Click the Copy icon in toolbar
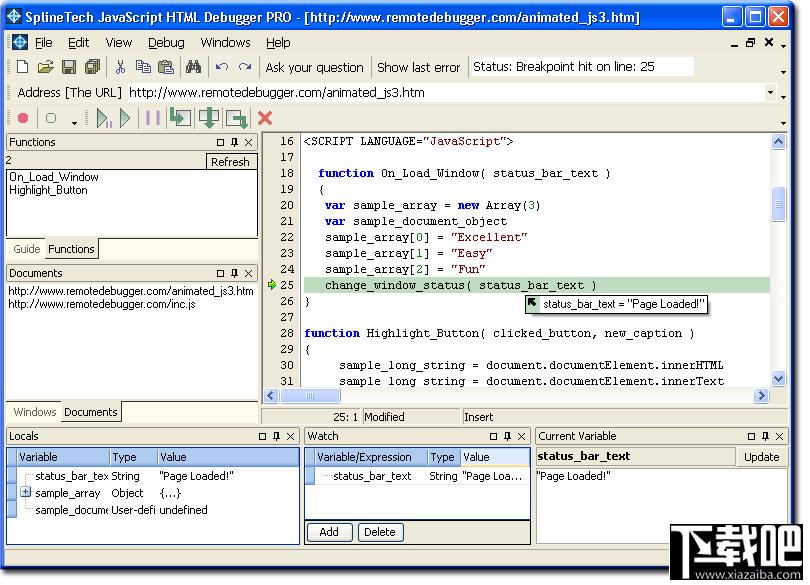810x585 pixels. pos(143,67)
